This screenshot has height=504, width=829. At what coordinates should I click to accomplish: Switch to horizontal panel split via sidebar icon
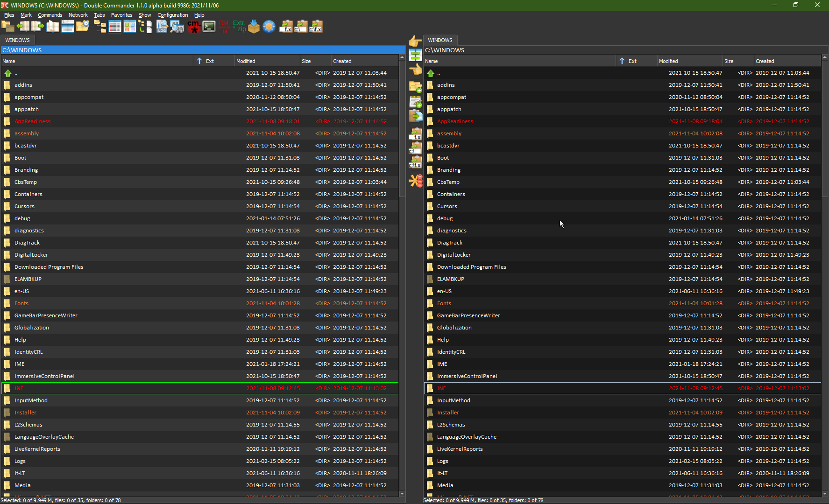coord(416,55)
